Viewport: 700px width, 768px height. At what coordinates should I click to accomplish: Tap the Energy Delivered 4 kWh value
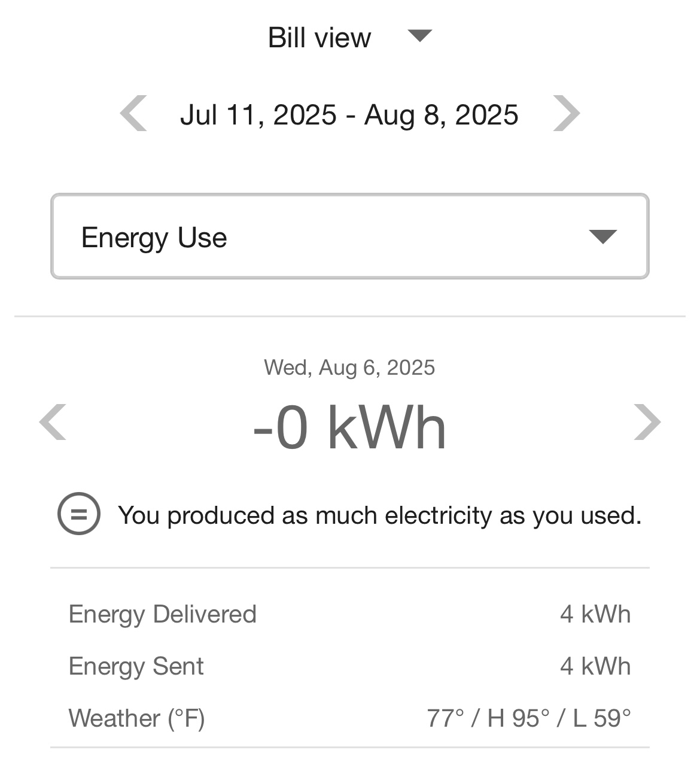595,614
